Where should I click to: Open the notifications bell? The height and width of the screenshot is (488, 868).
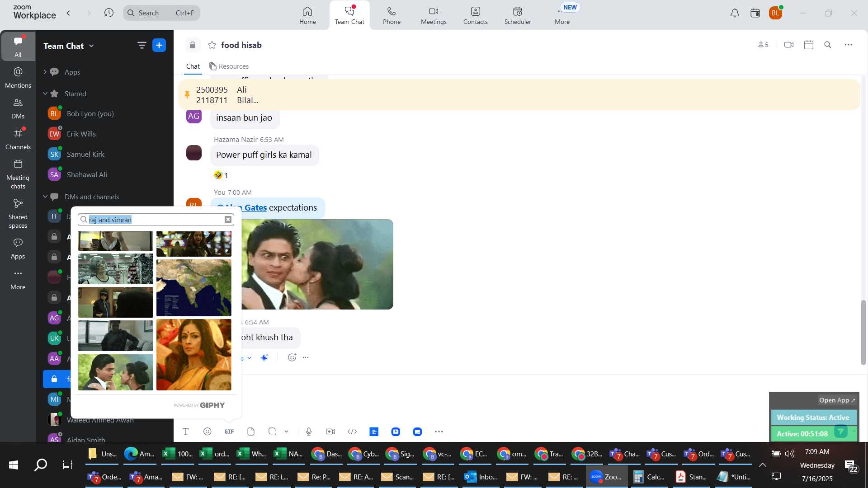[x=735, y=13]
